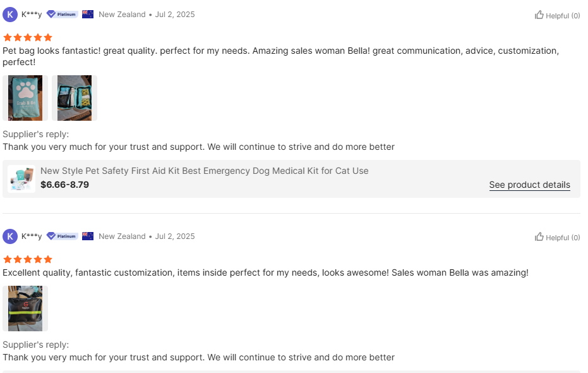
Task: Select Platinum badge in the second review
Action: (x=62, y=236)
